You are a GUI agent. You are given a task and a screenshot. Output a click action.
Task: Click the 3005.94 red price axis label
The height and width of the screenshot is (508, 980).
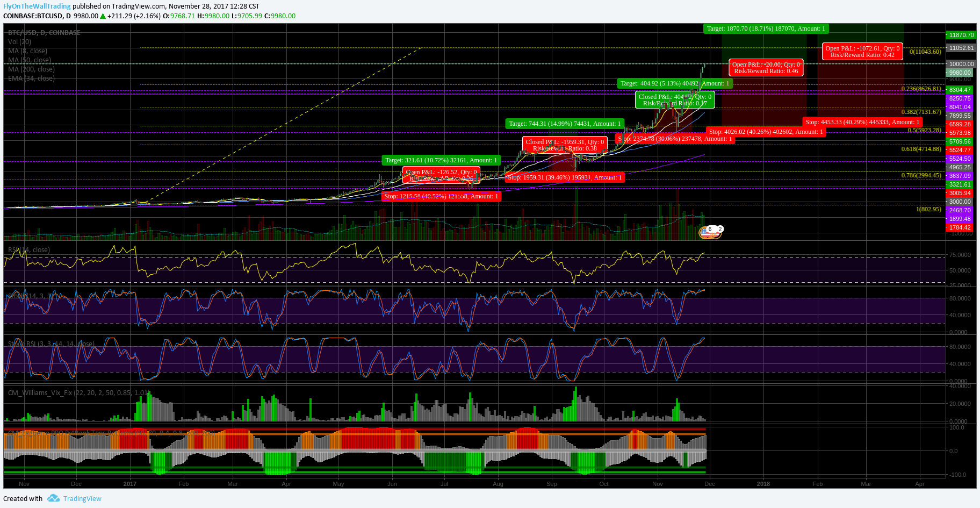coord(960,193)
